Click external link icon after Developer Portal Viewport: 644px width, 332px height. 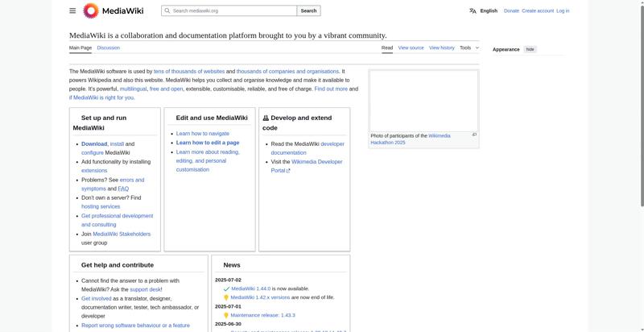[288, 171]
